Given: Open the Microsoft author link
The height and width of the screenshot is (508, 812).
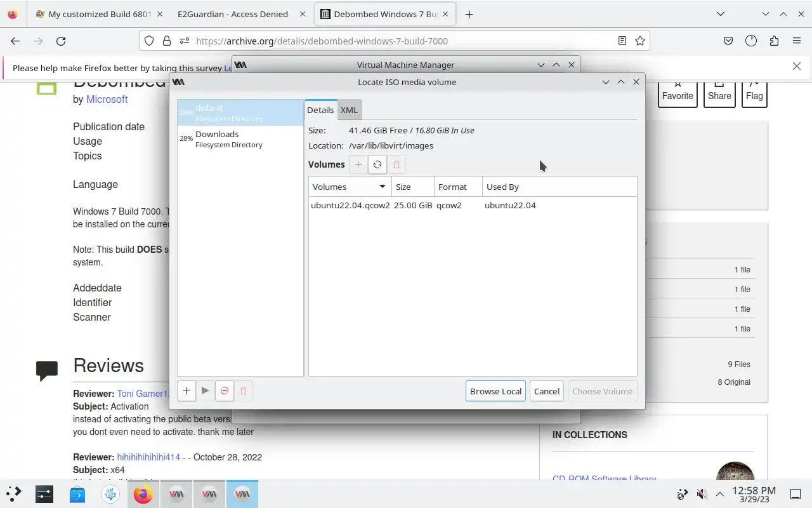Looking at the screenshot, I should [x=107, y=99].
